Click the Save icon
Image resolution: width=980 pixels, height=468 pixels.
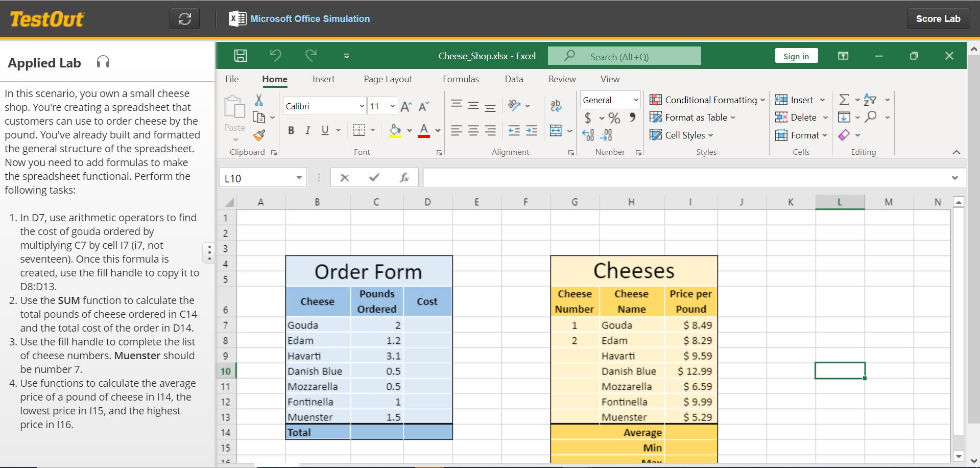240,55
